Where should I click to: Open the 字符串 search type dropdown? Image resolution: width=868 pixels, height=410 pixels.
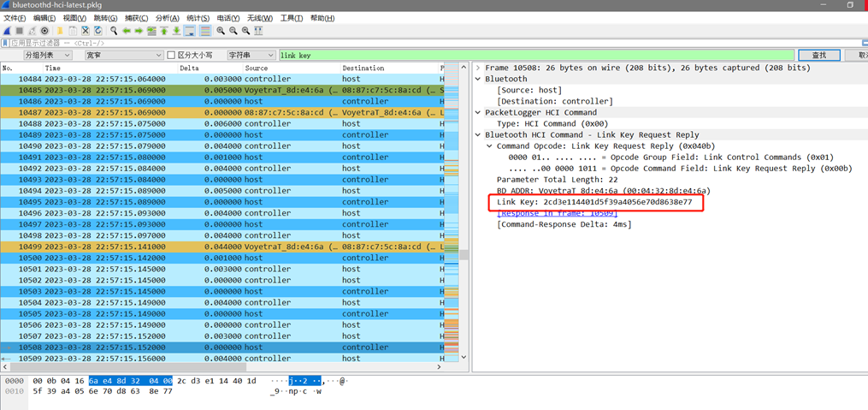tap(251, 56)
